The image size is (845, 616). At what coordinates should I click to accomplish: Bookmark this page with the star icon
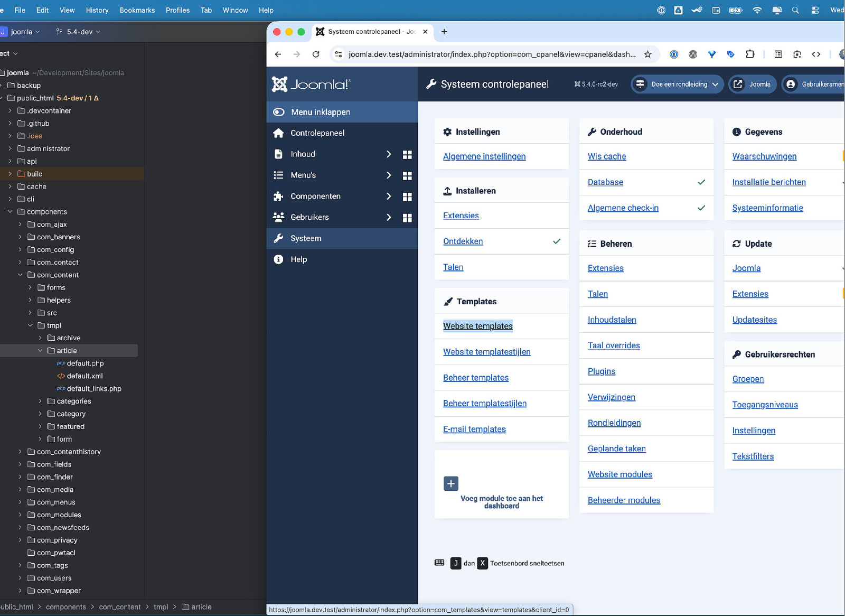[647, 54]
